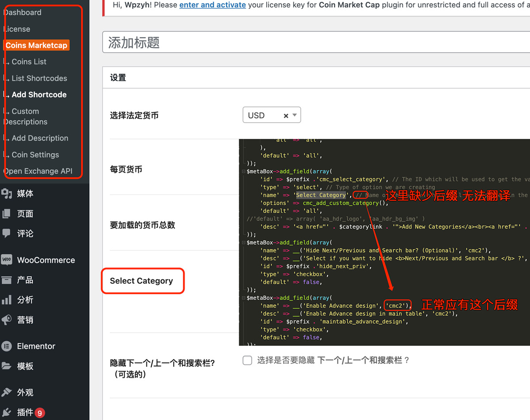Click 'hide_next_priv' id in the code
This screenshot has height=420, width=530.
pos(342,266)
